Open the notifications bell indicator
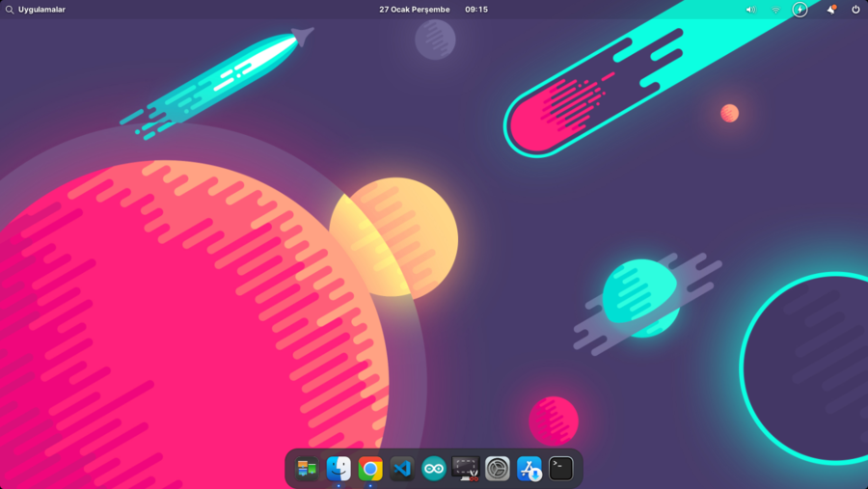This screenshot has width=868, height=489. (831, 10)
